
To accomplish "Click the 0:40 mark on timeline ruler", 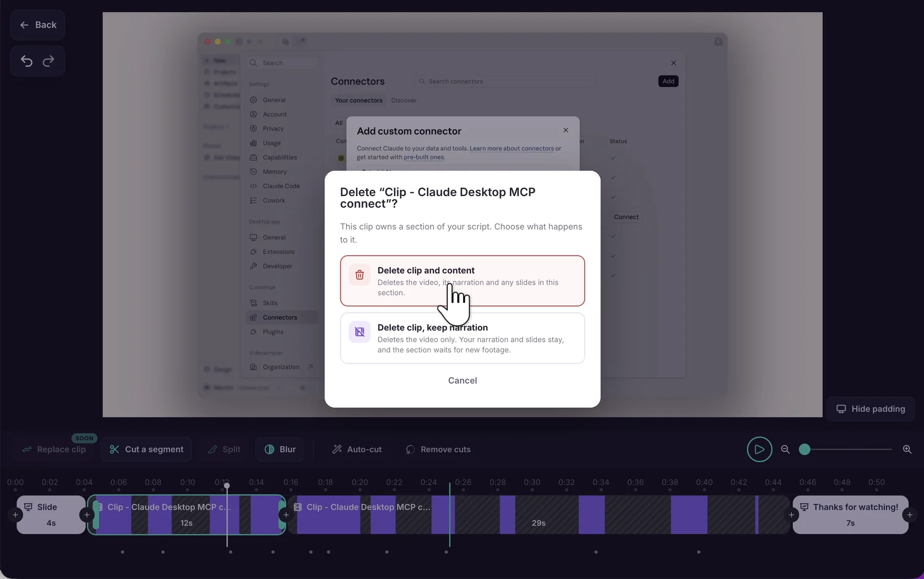I will 704,482.
